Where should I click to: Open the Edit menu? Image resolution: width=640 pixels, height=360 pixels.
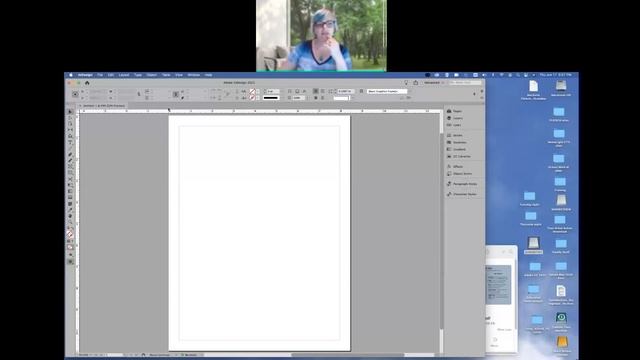click(x=111, y=75)
